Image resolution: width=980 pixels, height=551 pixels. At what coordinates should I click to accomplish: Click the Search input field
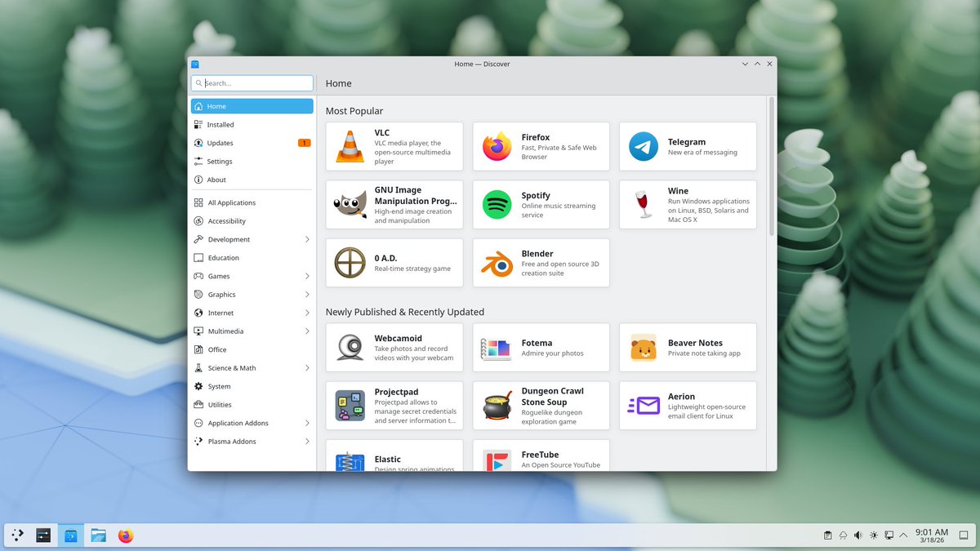252,83
